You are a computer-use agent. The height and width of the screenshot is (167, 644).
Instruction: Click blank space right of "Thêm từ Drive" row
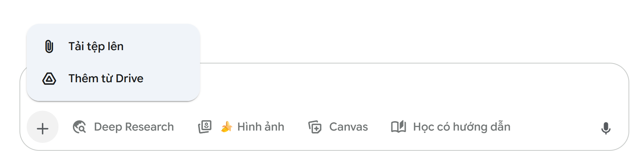pos(173,79)
